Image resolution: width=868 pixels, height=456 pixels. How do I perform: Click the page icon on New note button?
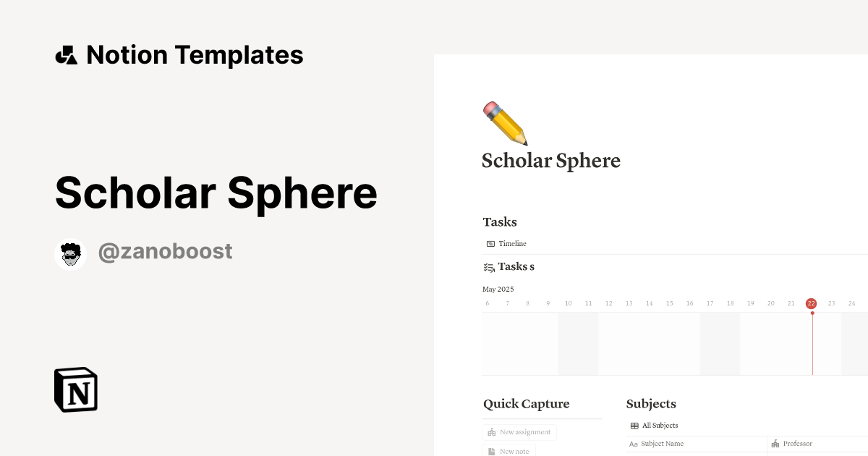pyautogui.click(x=491, y=450)
